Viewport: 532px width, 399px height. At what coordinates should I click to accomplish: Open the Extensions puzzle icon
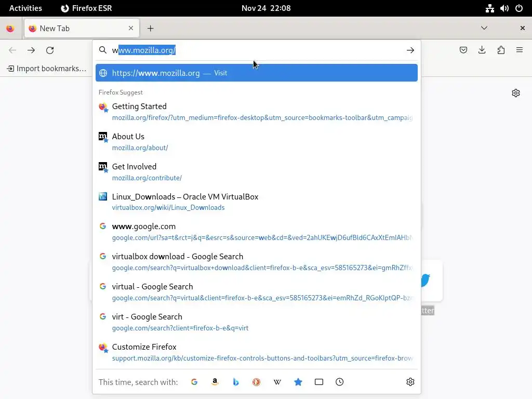click(x=501, y=50)
